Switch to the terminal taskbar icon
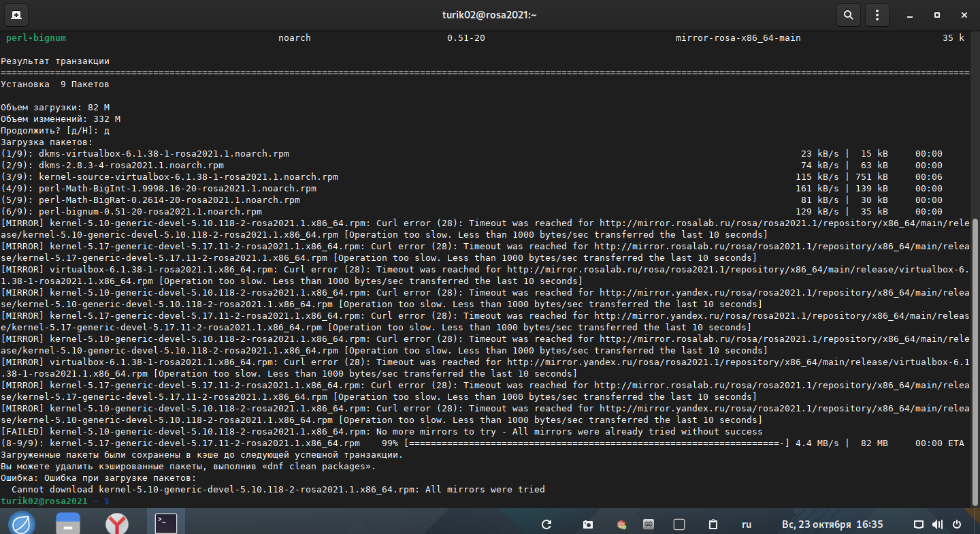This screenshot has width=980, height=534. 166,523
